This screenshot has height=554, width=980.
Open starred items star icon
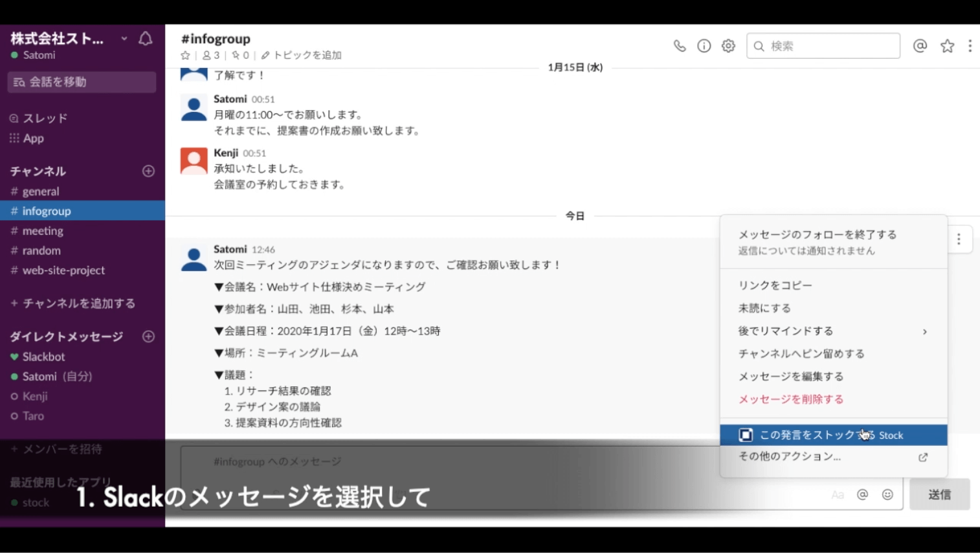[947, 46]
